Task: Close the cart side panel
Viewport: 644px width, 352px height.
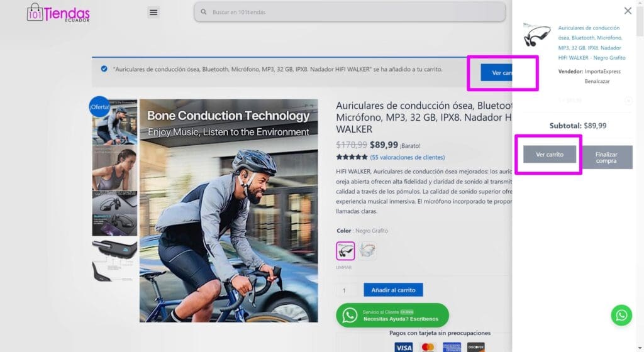Action: pos(628,11)
